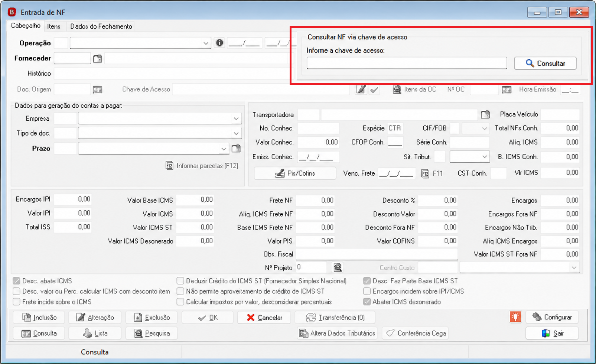
Task: Open the Prazo dropdown list
Action: 224,149
